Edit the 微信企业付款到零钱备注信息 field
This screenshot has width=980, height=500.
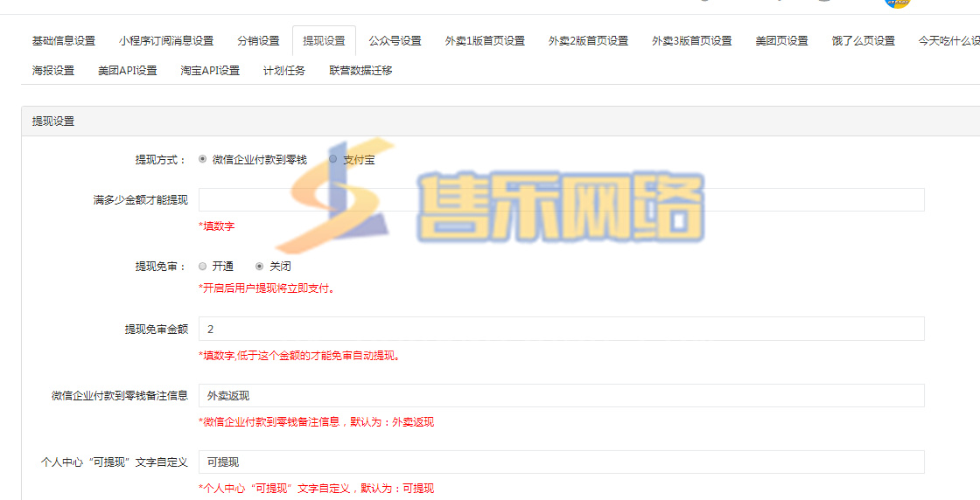(x=561, y=396)
